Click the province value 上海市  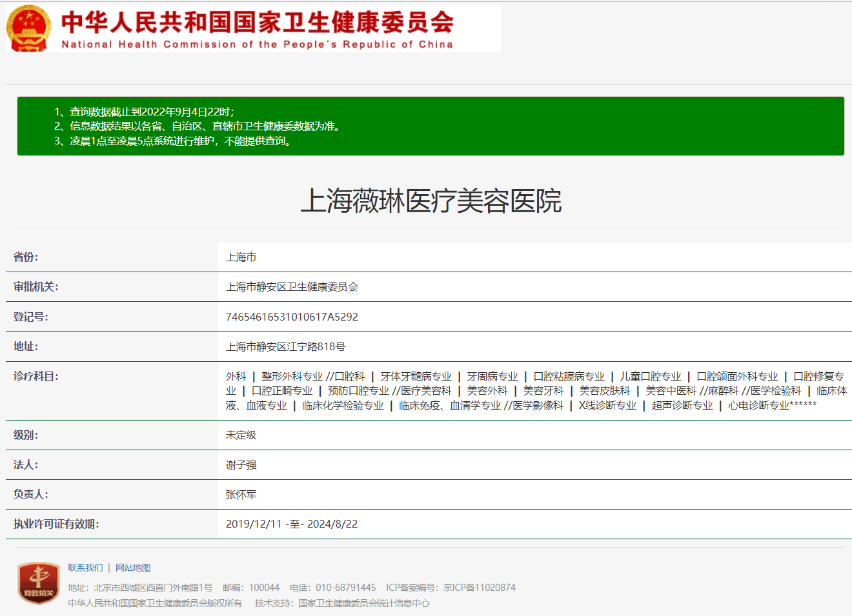(241, 257)
